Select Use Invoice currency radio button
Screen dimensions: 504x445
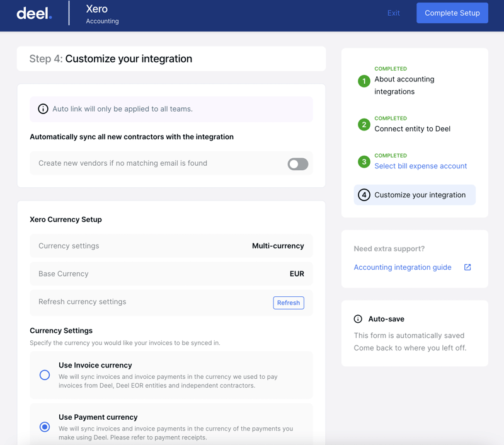coord(45,375)
